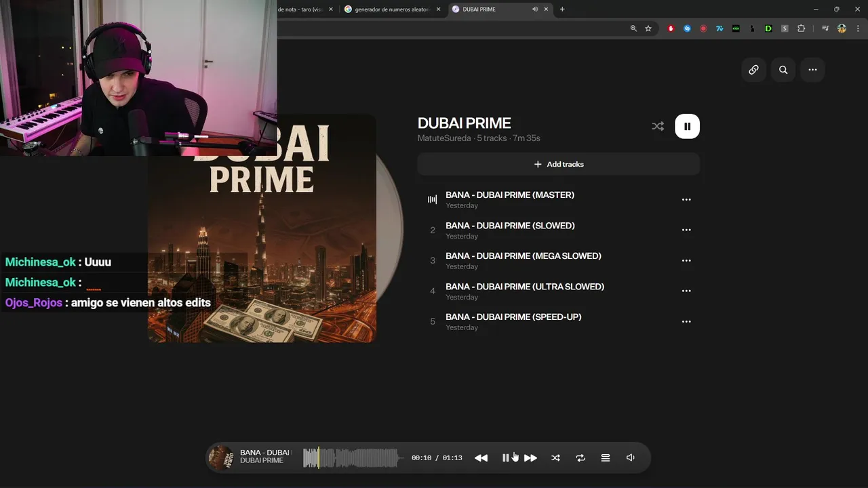Open a new browser tab
This screenshot has width=868, height=488.
(x=562, y=9)
